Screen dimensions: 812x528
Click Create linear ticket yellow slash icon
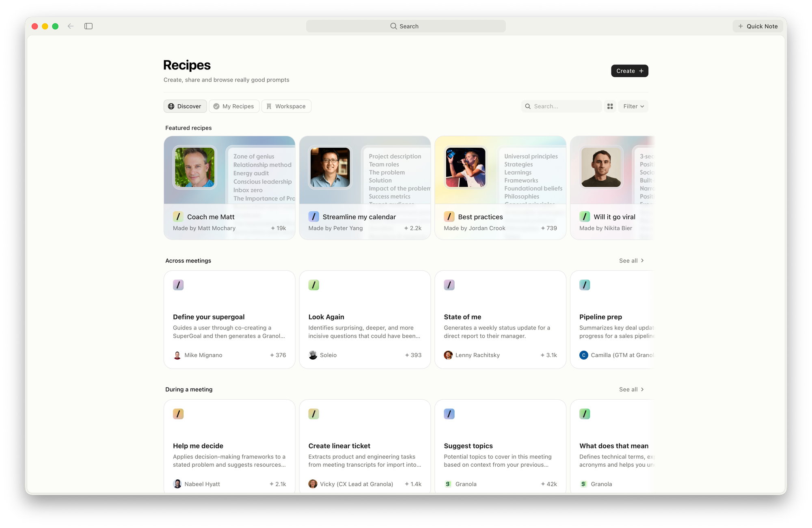pyautogui.click(x=313, y=414)
